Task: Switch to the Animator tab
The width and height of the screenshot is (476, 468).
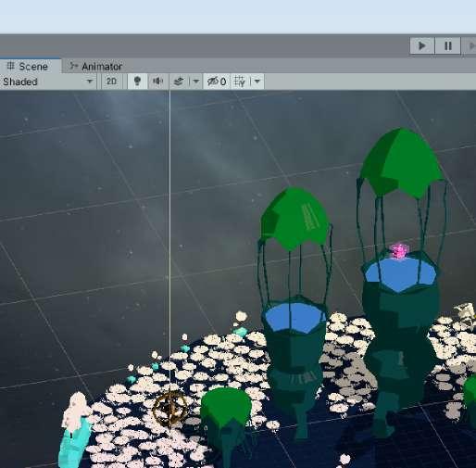Action: pyautogui.click(x=96, y=67)
